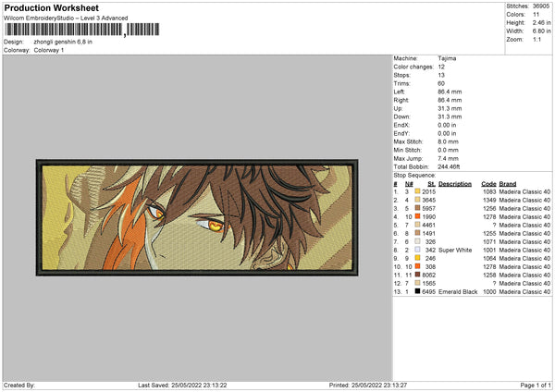Select the Trims value 60
This screenshot has height=392, width=555.
[x=441, y=83]
